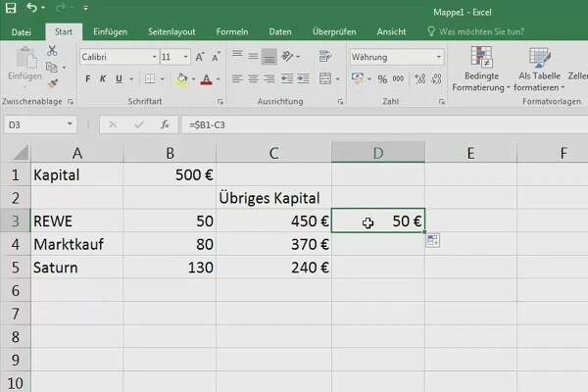
Task: Switch to the Einfügen ribbon tab
Action: (110, 31)
